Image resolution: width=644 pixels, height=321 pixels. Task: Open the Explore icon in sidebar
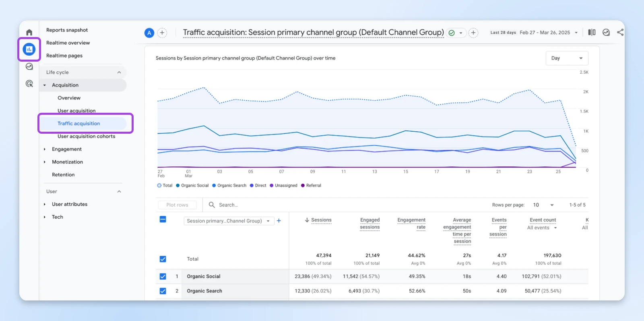(x=29, y=66)
